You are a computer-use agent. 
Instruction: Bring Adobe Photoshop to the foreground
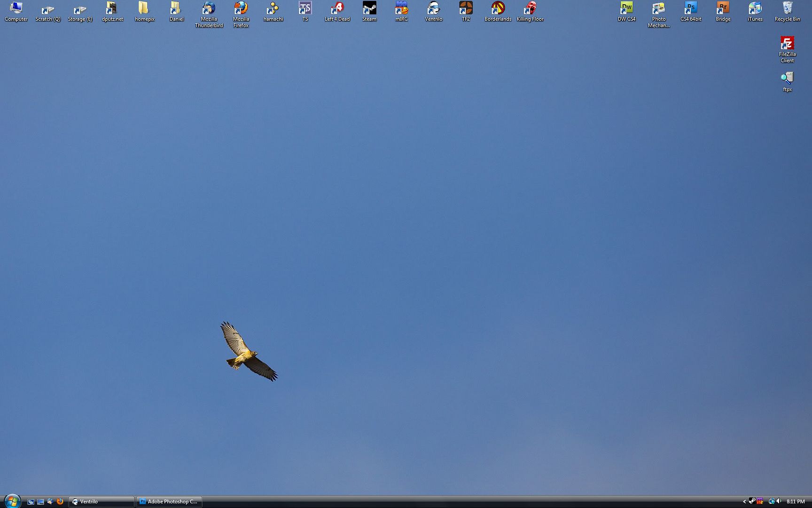coord(169,501)
